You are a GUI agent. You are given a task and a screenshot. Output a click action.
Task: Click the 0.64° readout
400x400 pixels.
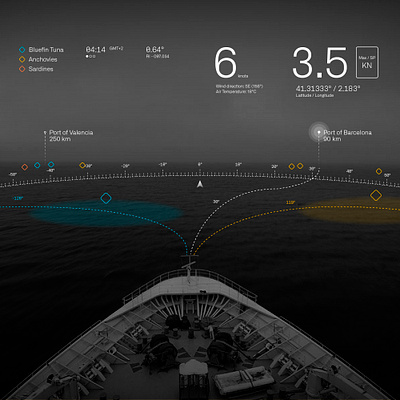pos(155,50)
